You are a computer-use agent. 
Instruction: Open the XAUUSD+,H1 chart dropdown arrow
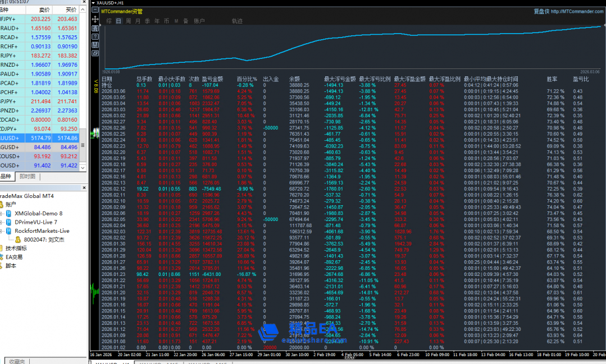(x=93, y=3)
